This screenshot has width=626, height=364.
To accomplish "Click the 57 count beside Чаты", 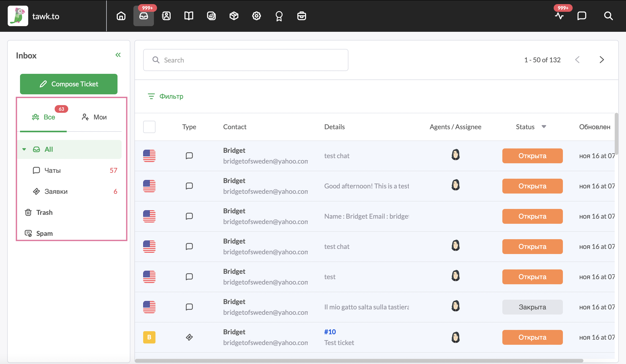I will pyautogui.click(x=113, y=170).
